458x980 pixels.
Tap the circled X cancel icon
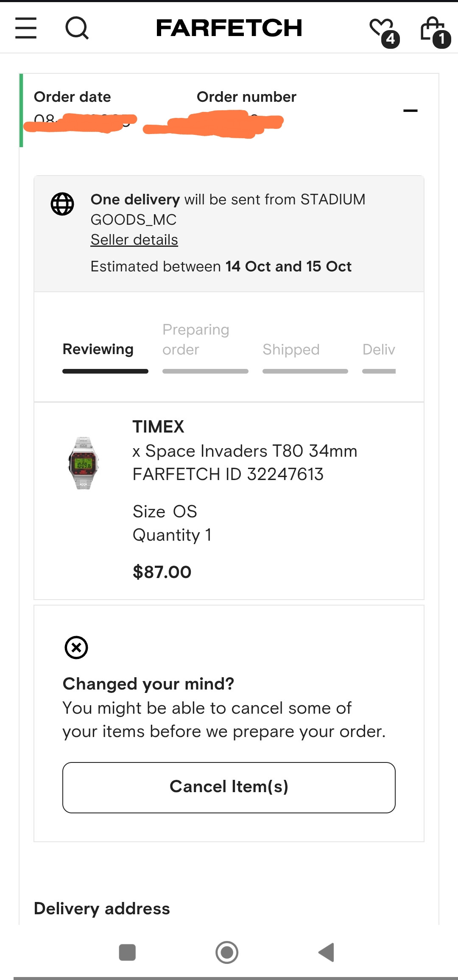(x=76, y=648)
